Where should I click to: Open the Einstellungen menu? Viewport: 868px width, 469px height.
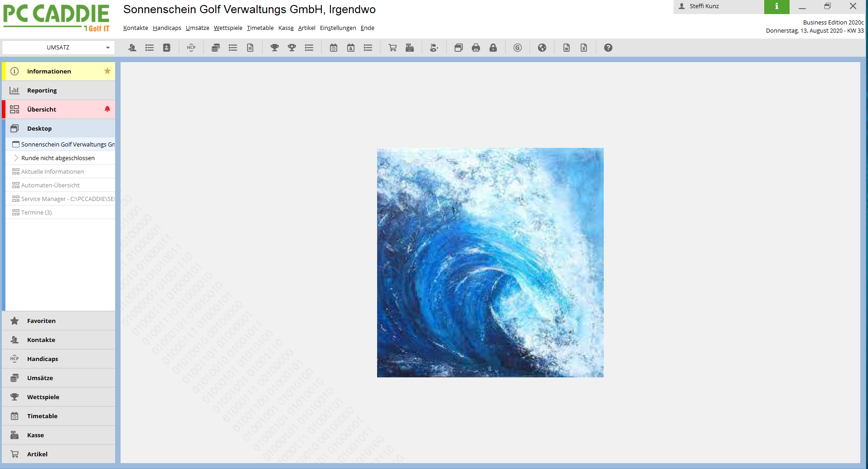(338, 28)
